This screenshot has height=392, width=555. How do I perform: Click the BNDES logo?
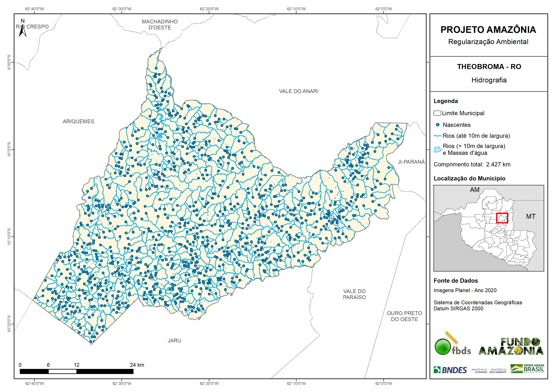[450, 370]
